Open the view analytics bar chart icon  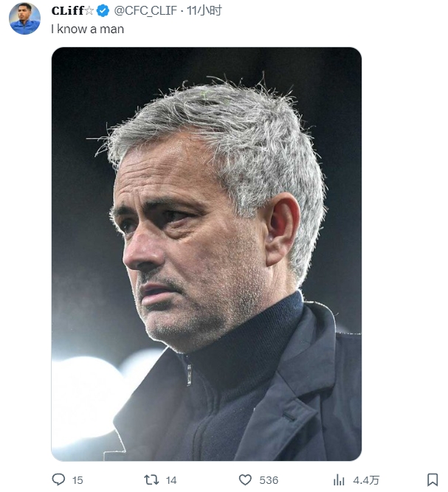click(339, 479)
